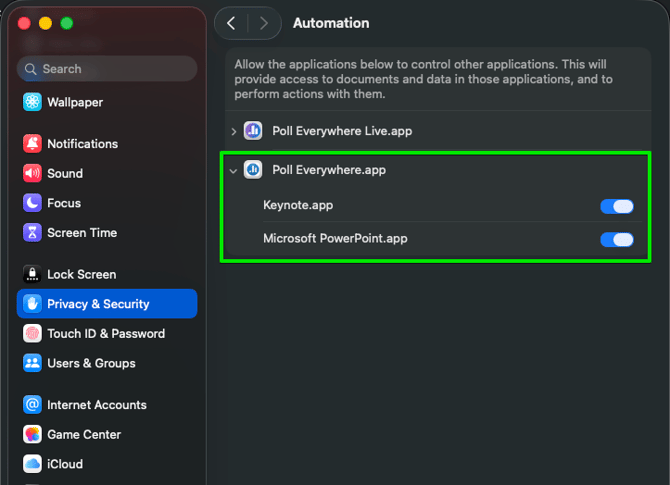The width and height of the screenshot is (670, 485).
Task: Click the Sound speaker icon
Action: coord(32,173)
